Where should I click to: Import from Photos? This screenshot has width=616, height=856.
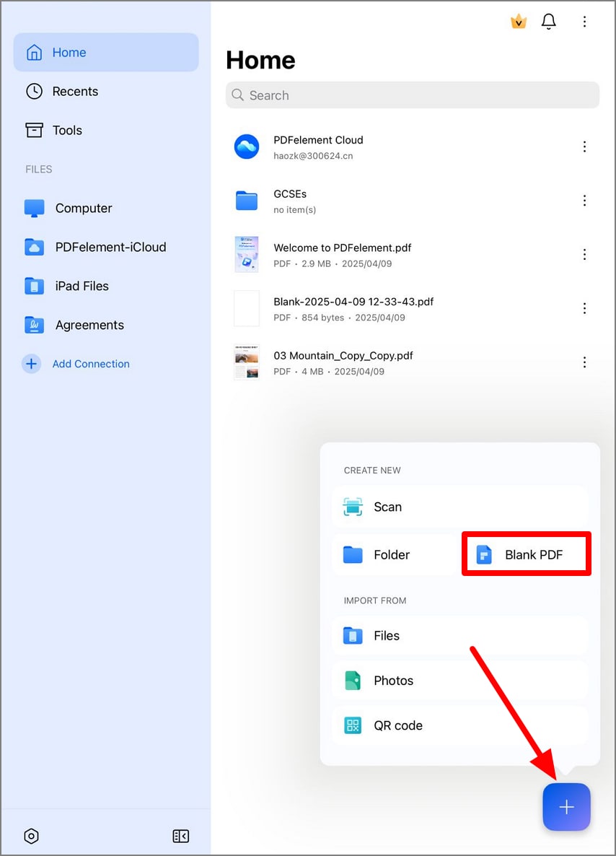click(x=459, y=680)
